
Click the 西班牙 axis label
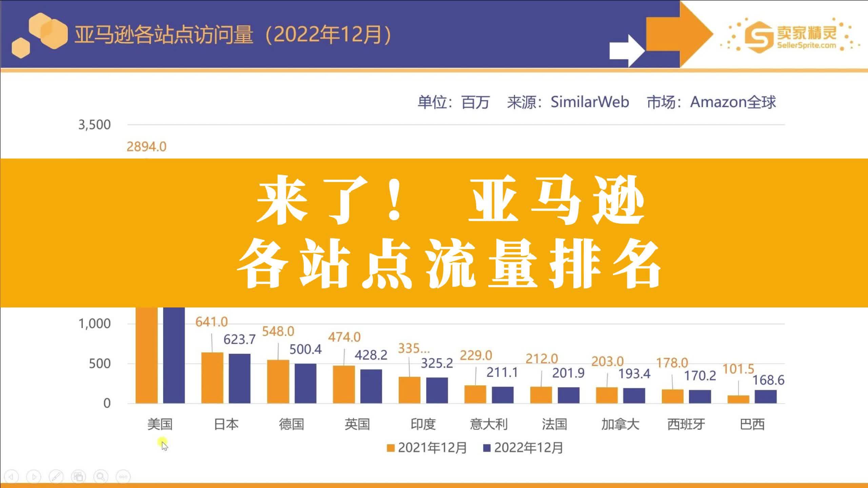point(686,424)
